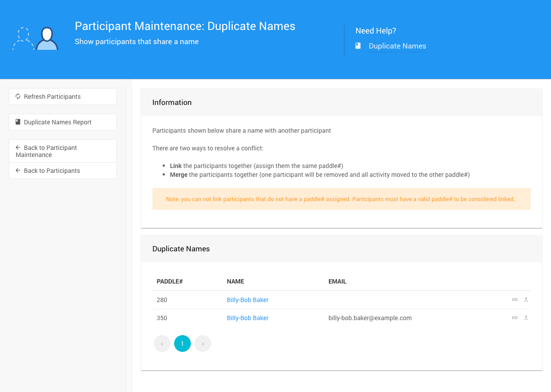This screenshot has width=551, height=392.
Task: Merge the participant with paddle 350
Action: coord(526,318)
